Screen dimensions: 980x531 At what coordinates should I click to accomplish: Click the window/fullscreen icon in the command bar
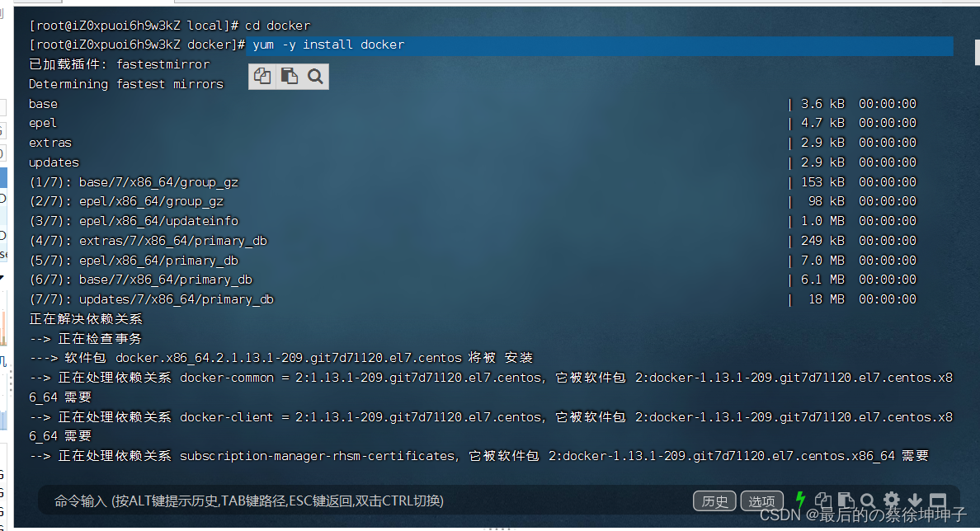point(937,500)
